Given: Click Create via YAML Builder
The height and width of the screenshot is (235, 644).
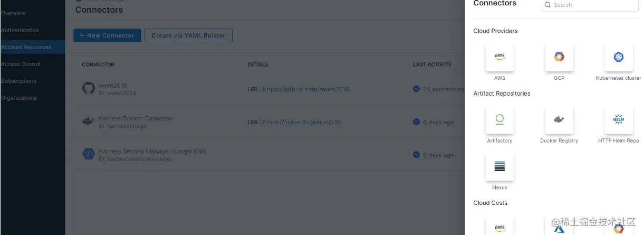Looking at the screenshot, I should click(188, 35).
